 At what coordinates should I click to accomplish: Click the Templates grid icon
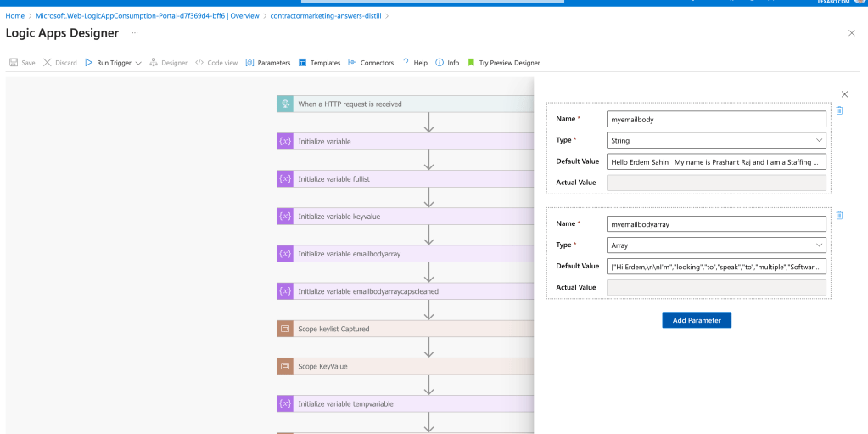[x=302, y=63]
